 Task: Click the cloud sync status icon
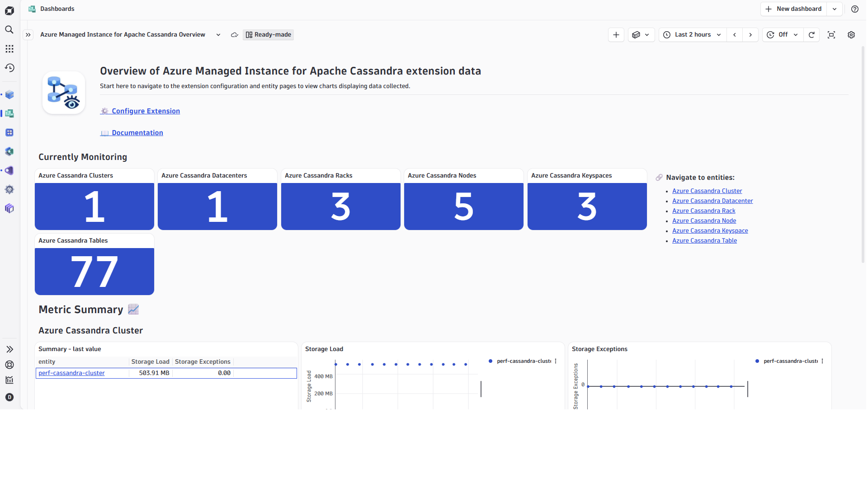(235, 35)
